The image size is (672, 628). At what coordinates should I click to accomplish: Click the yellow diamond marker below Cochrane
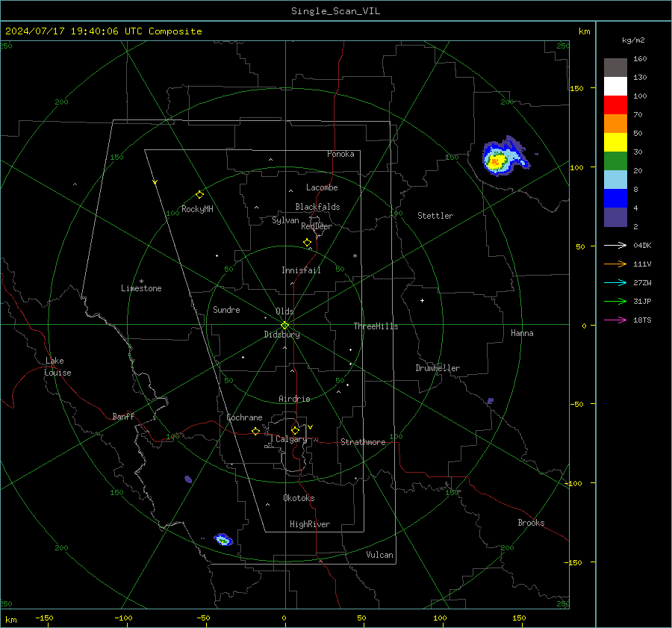pos(255,431)
